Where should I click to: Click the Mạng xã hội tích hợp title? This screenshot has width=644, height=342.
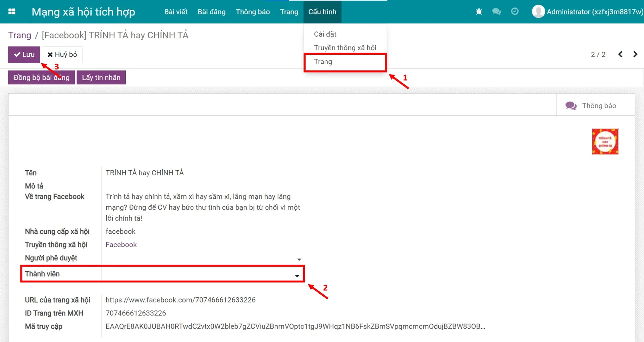tap(84, 12)
